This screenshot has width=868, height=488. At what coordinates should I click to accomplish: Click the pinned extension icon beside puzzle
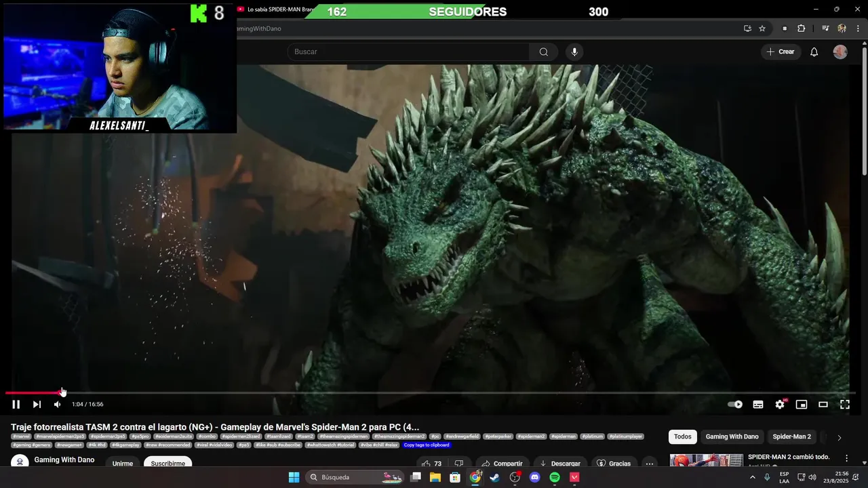(785, 28)
